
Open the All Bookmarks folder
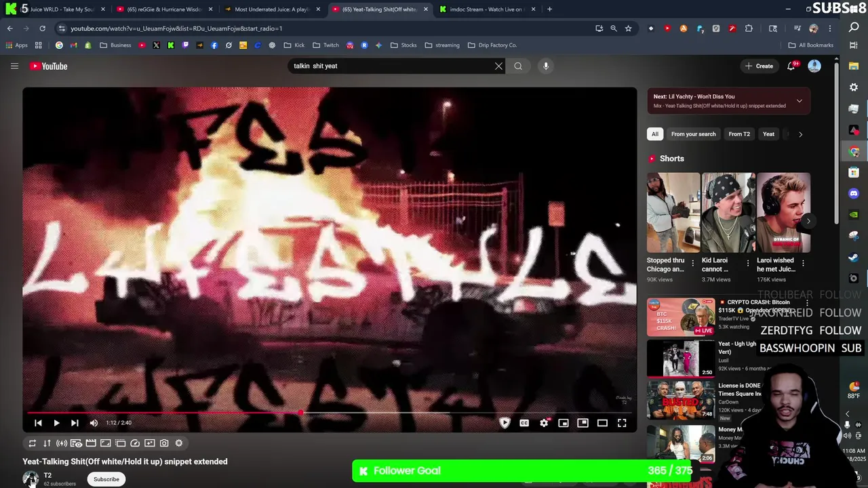point(811,45)
